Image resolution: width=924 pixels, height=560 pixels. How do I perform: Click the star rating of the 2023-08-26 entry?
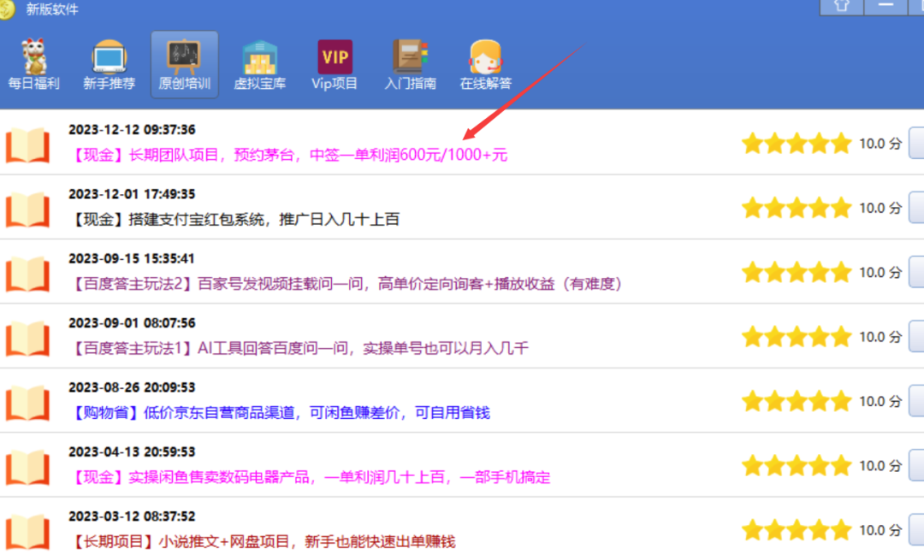(x=796, y=401)
